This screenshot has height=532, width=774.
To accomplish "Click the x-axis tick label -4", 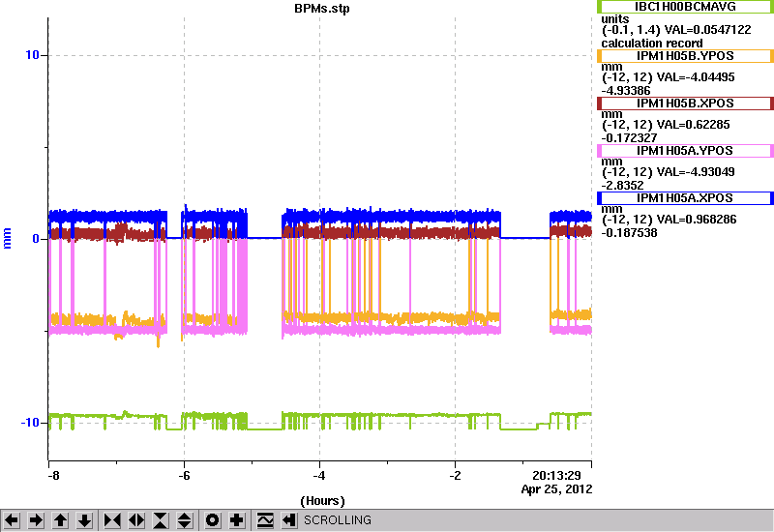I will [319, 476].
